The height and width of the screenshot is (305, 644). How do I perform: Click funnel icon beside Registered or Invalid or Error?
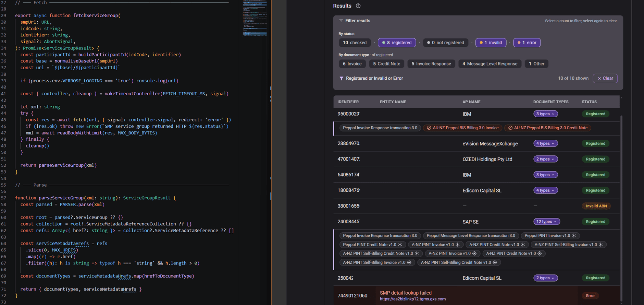[341, 79]
